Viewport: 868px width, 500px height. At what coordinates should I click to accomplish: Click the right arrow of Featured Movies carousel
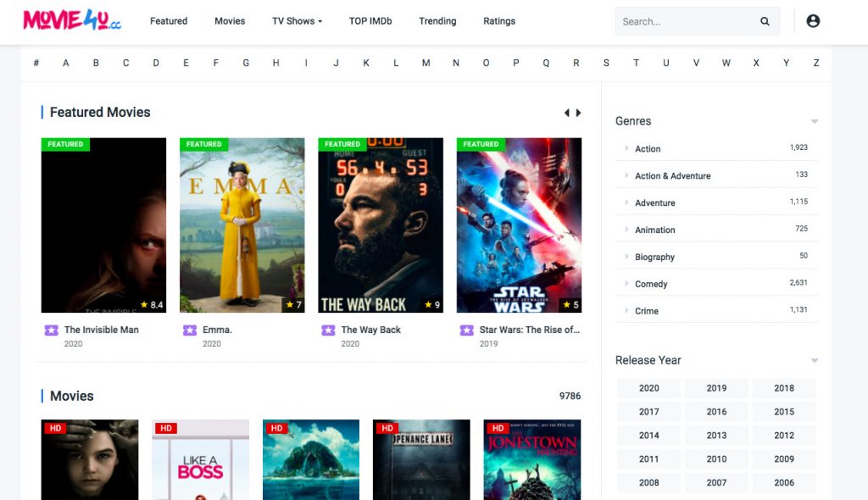tap(579, 112)
